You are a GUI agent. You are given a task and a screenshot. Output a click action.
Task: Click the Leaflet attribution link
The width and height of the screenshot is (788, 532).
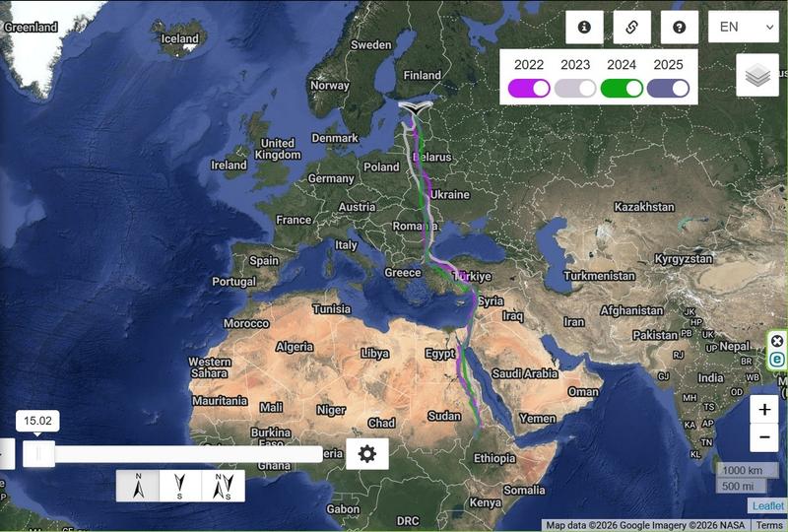point(768,505)
